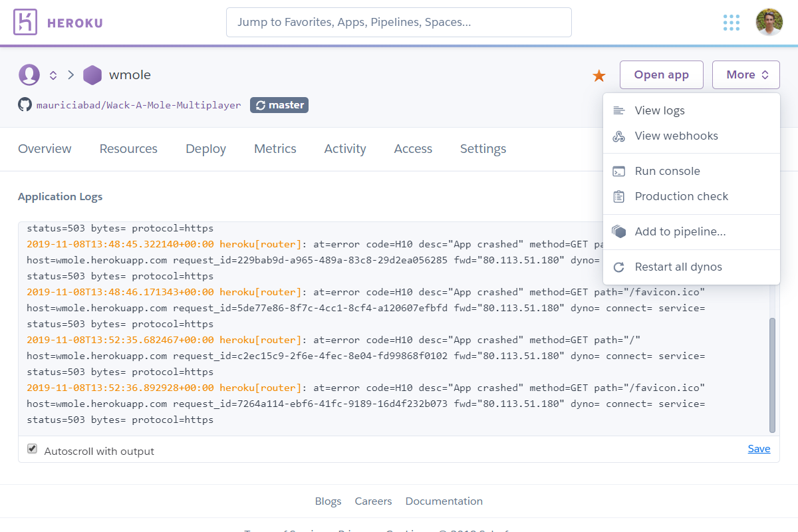Image resolution: width=798 pixels, height=532 pixels.
Task: Click request_id=c2ec15c9-2f6e-4fec-8e04-fd99868f0102 text
Action: point(311,356)
